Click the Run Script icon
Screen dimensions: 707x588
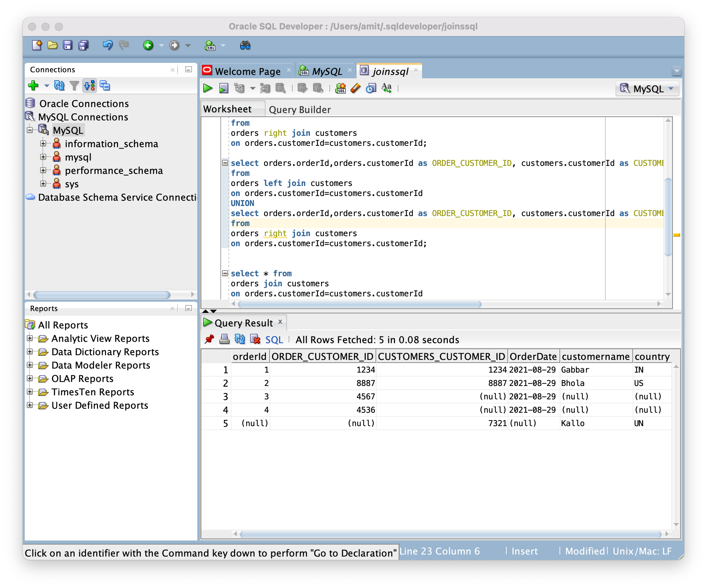tap(223, 89)
